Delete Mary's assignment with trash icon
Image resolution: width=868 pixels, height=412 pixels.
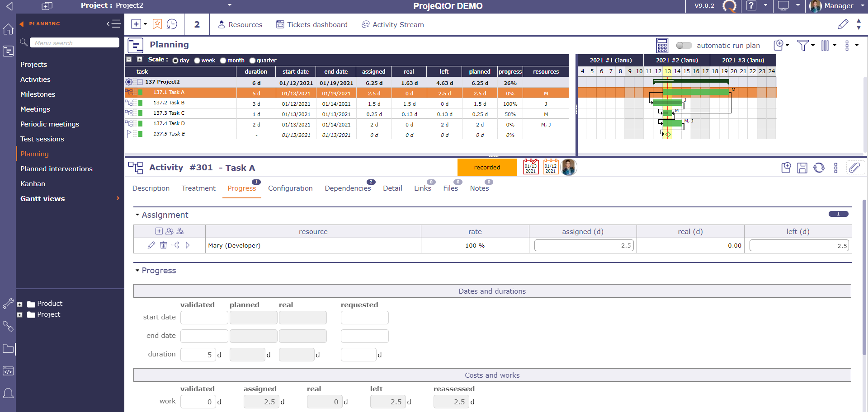tap(163, 245)
